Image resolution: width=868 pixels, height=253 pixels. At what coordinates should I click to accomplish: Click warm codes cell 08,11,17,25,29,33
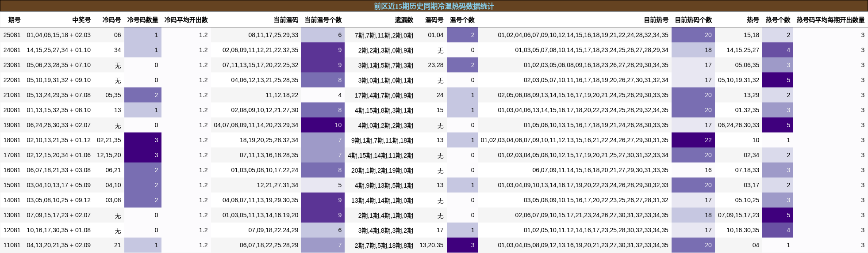273,35
